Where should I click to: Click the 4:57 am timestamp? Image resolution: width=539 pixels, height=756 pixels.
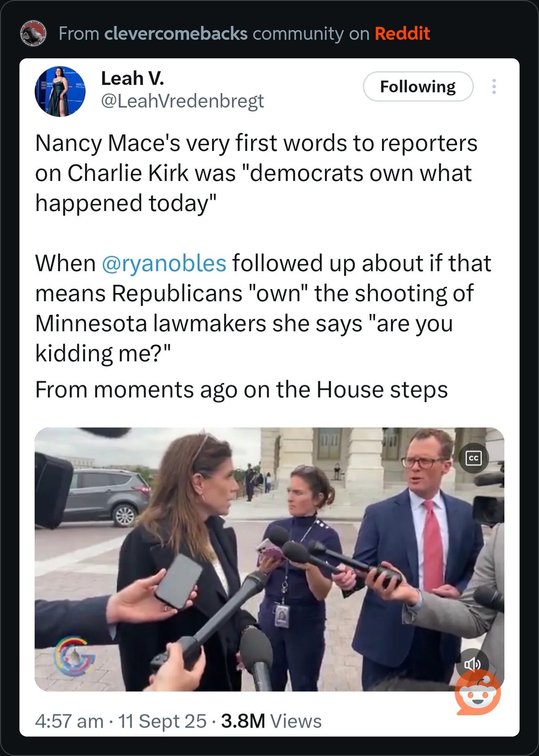click(69, 721)
